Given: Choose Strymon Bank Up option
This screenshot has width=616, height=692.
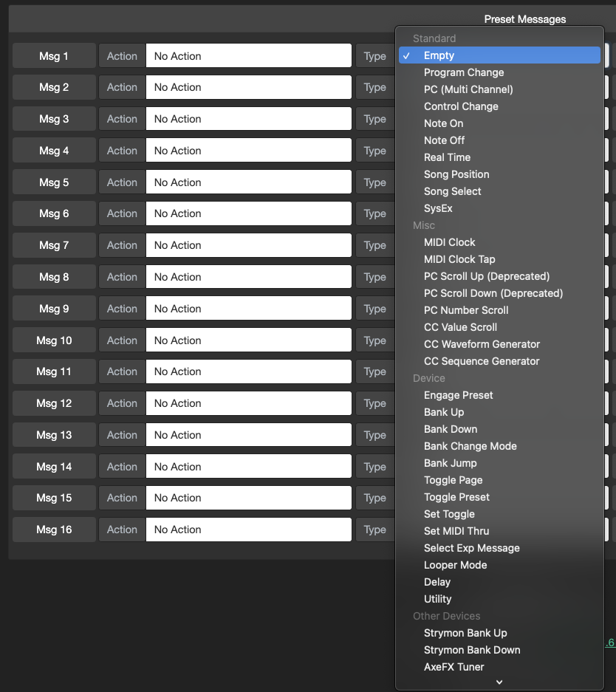Looking at the screenshot, I should pyautogui.click(x=465, y=633).
